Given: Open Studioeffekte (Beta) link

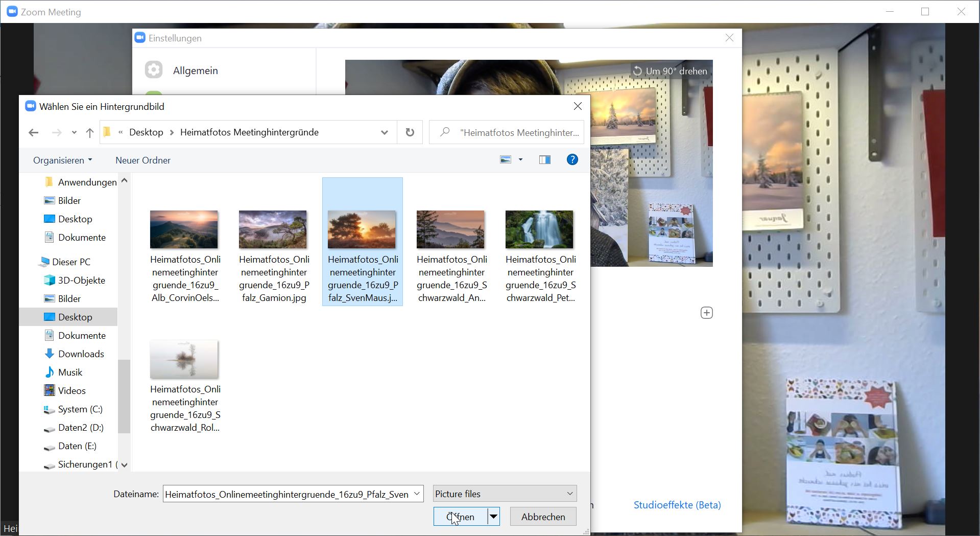Looking at the screenshot, I should (677, 505).
